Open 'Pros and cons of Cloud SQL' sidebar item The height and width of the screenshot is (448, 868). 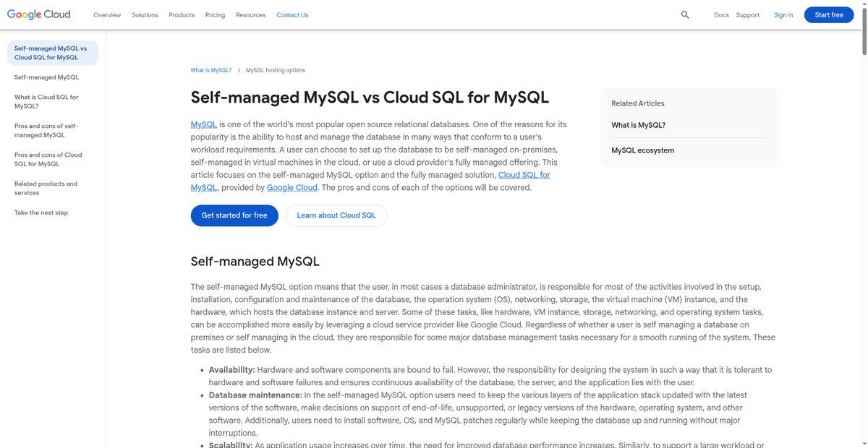pyautogui.click(x=48, y=159)
